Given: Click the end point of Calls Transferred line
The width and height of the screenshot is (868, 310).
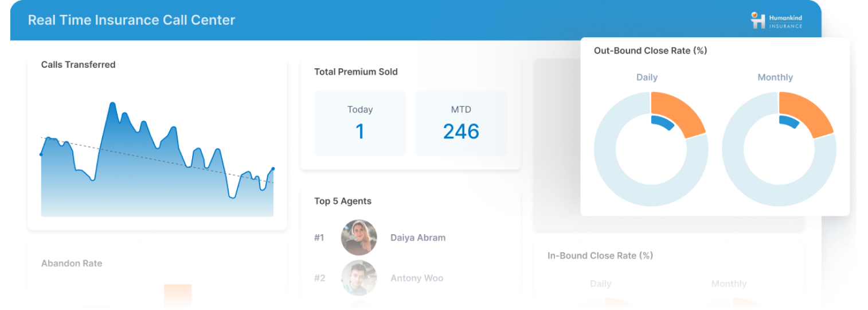Looking at the screenshot, I should tap(273, 169).
